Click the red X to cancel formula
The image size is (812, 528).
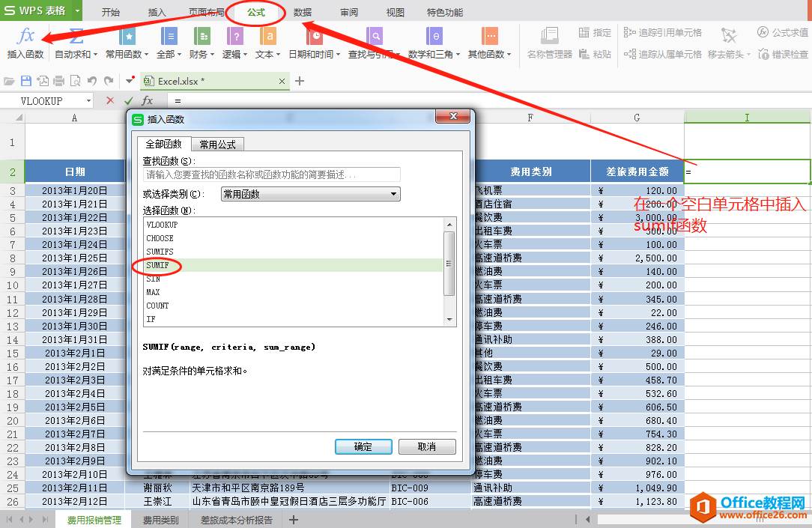click(110, 100)
